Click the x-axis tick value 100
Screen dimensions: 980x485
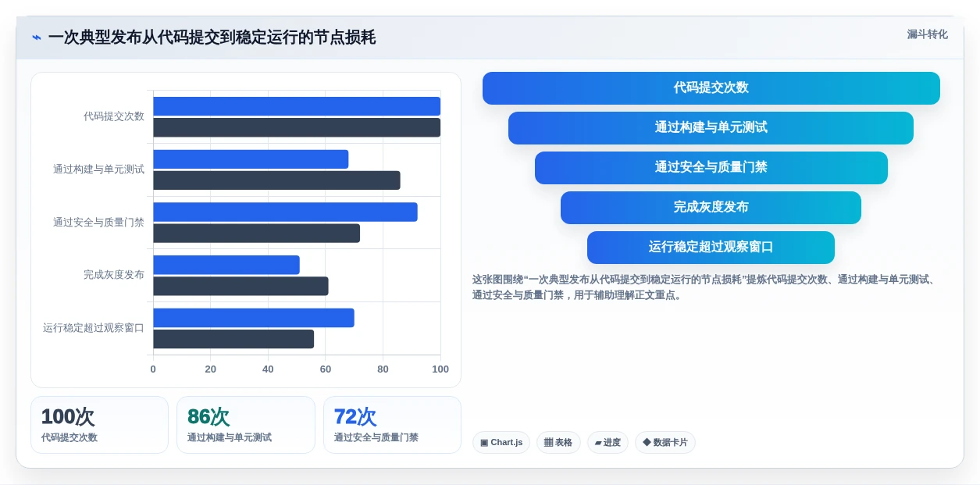pyautogui.click(x=440, y=369)
